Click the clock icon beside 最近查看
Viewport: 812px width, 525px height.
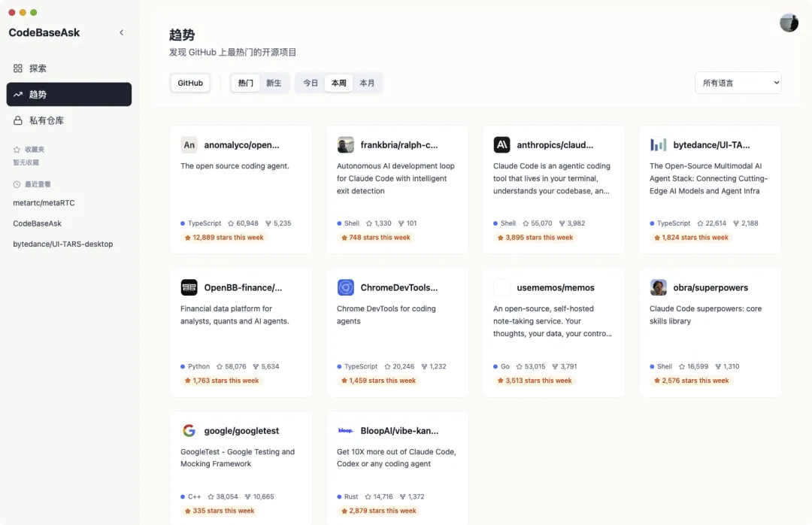click(17, 184)
